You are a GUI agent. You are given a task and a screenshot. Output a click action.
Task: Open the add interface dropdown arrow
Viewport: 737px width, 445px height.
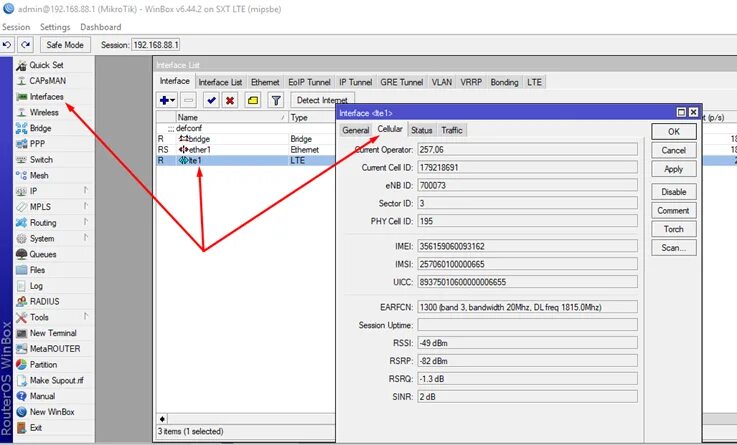tap(173, 101)
